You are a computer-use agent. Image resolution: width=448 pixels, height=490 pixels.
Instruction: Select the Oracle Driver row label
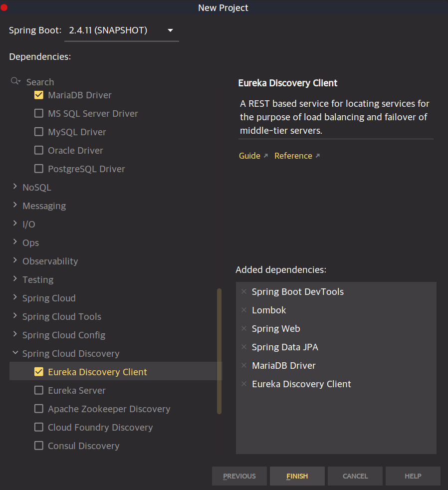click(76, 150)
